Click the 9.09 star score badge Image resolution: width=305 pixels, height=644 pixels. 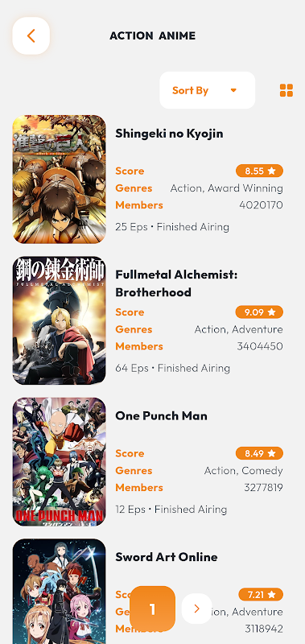(x=259, y=312)
